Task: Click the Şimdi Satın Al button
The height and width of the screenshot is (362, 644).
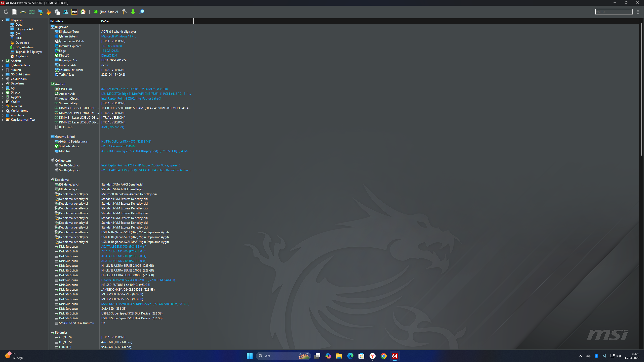Action: click(x=106, y=12)
